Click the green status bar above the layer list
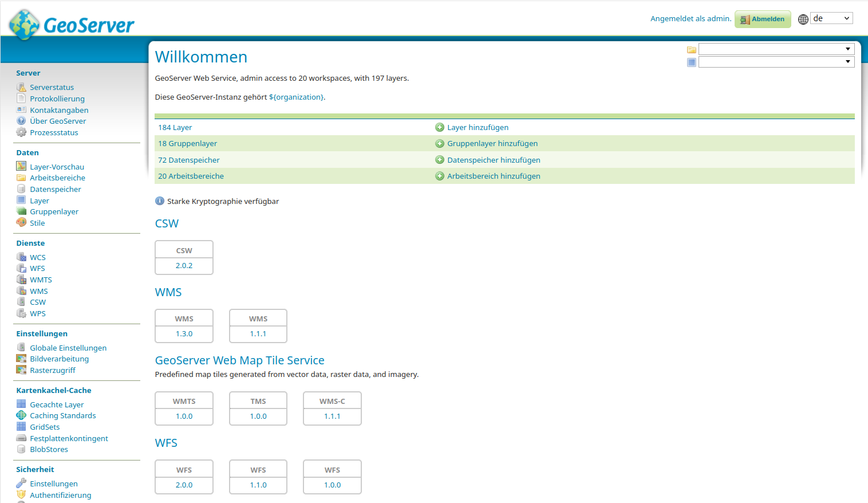The image size is (868, 503). pyautogui.click(x=504, y=116)
